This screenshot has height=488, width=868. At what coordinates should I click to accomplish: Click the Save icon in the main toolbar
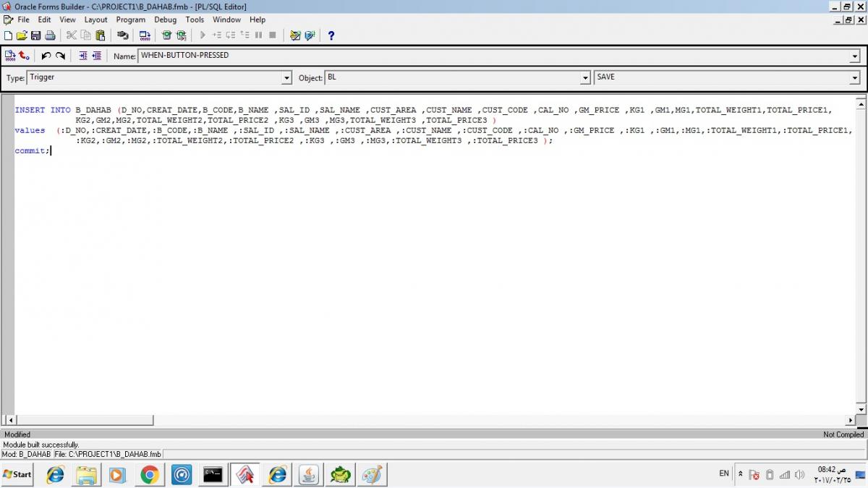pyautogui.click(x=35, y=35)
